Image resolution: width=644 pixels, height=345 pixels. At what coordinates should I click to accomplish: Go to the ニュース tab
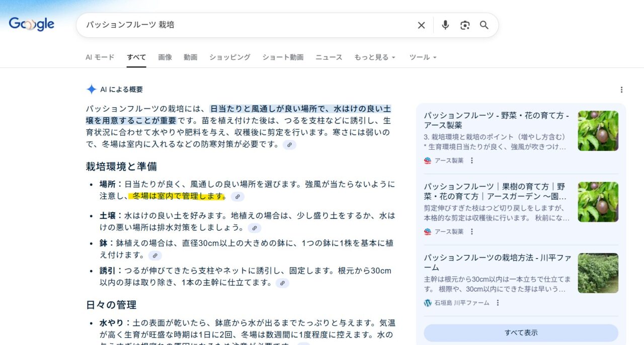pyautogui.click(x=329, y=57)
